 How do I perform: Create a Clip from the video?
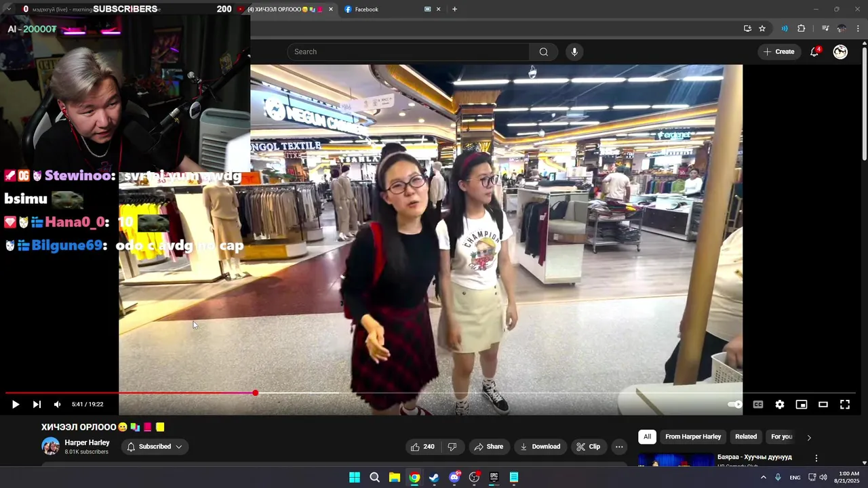(x=588, y=447)
